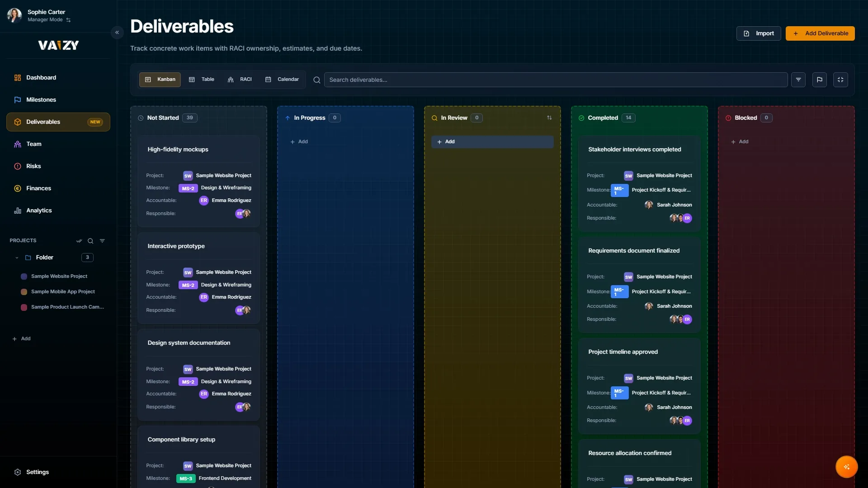Viewport: 868px width, 488px height.
Task: Switch to the RACI view
Action: [240, 80]
